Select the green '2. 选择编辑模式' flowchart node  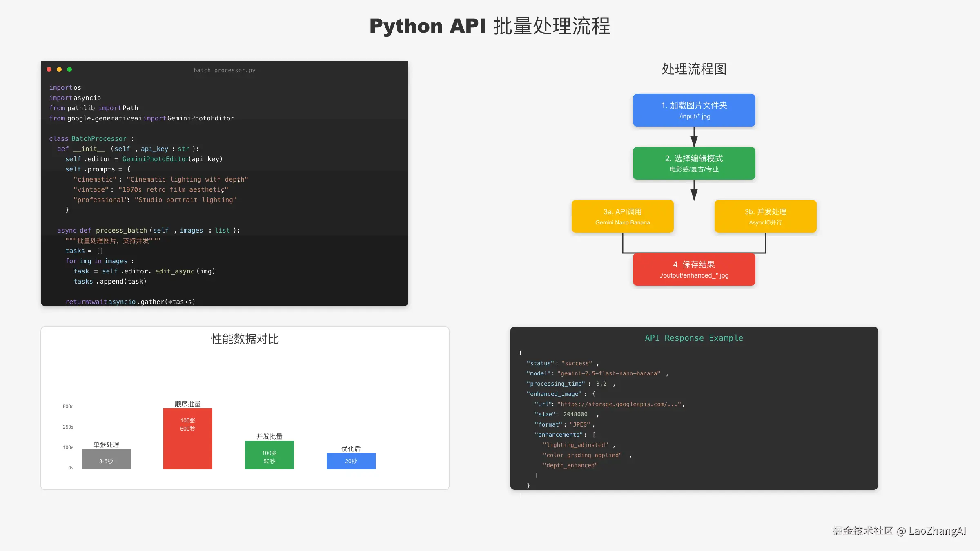(x=693, y=163)
